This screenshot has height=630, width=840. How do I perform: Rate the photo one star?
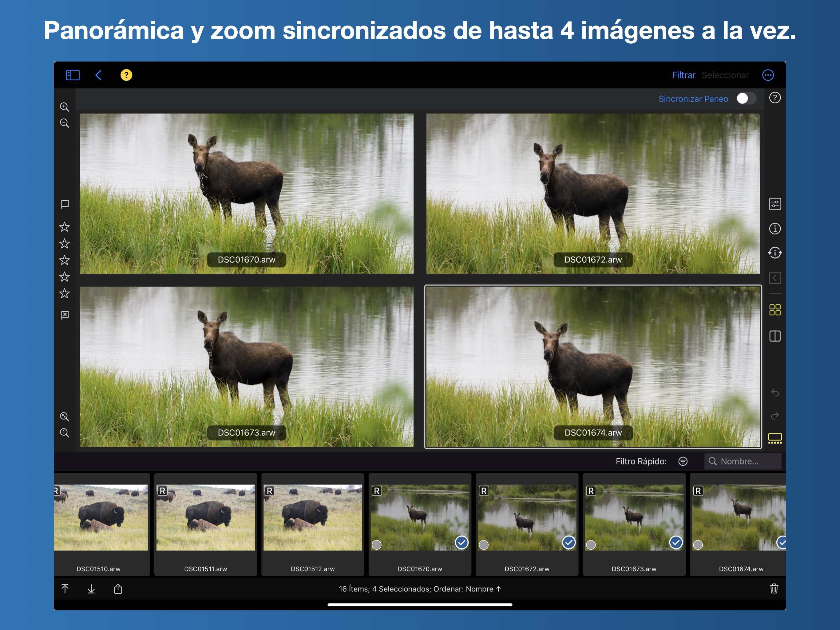[x=65, y=227]
